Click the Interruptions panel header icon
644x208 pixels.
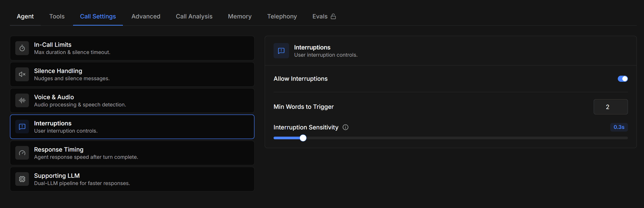coord(281,51)
